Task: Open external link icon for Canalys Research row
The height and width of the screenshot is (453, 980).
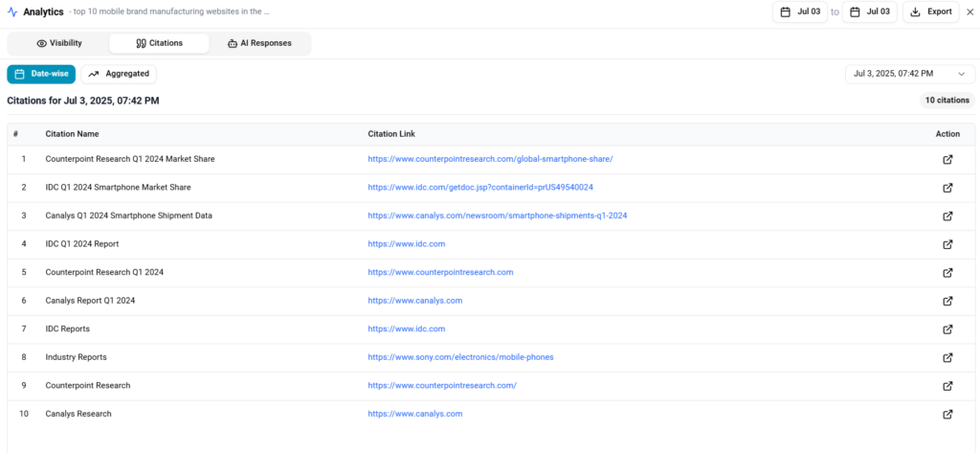Action: [x=947, y=414]
